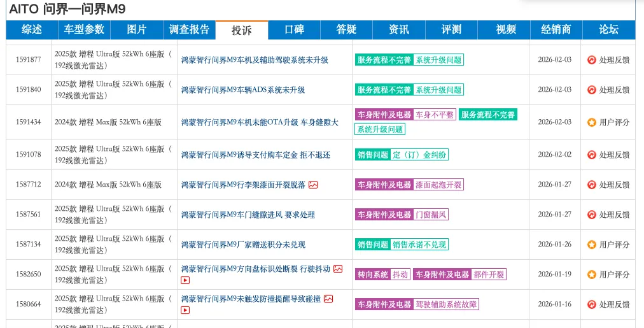Click the red 处理反馈 icon for complaint 1591840
The height and width of the screenshot is (328, 644).
click(591, 90)
